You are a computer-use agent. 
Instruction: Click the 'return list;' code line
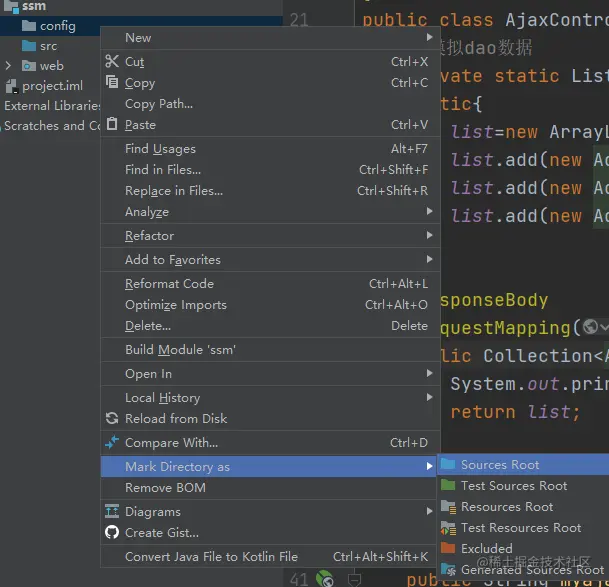[x=515, y=411]
